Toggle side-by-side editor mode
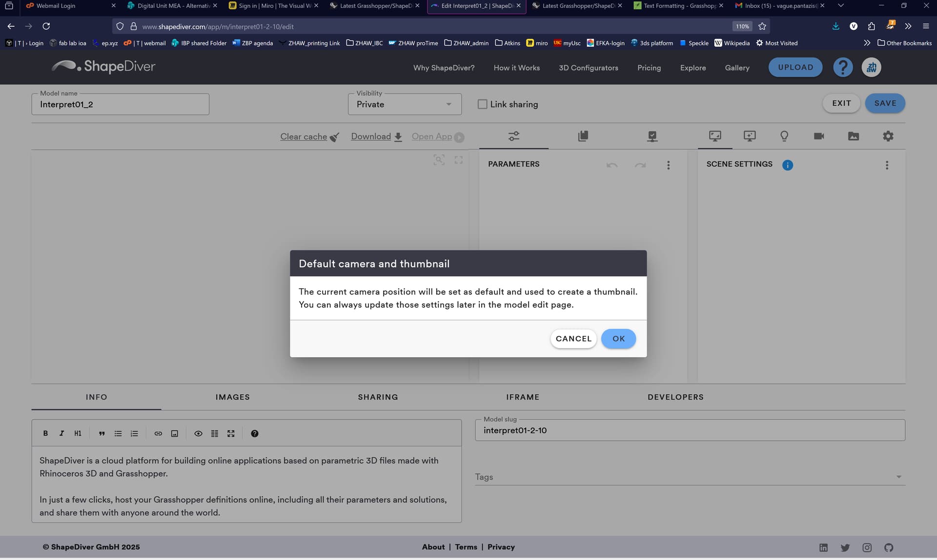The width and height of the screenshot is (937, 560). (214, 433)
